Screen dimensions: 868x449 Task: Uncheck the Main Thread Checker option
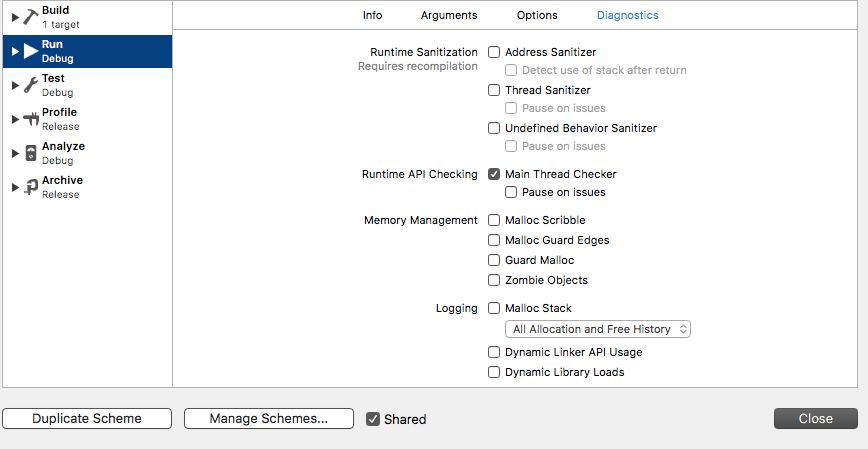tap(494, 174)
